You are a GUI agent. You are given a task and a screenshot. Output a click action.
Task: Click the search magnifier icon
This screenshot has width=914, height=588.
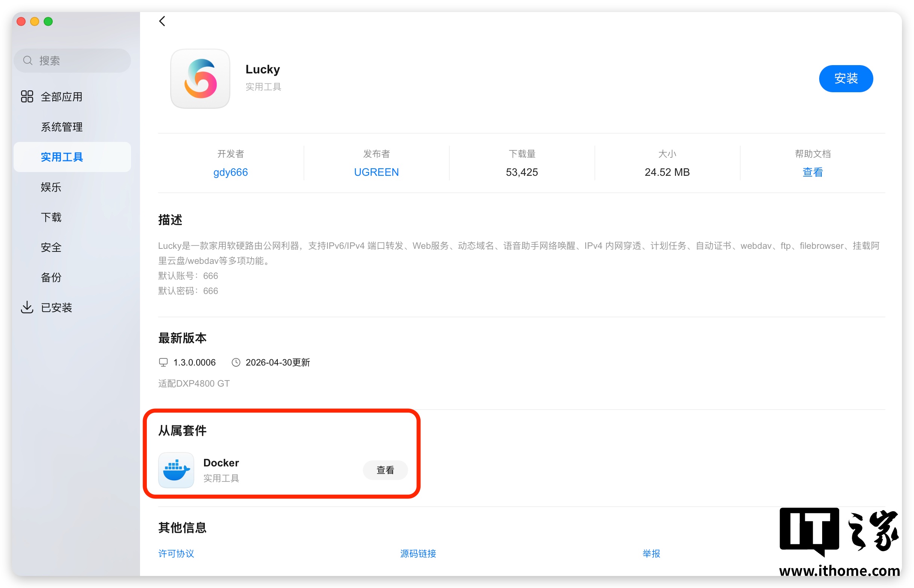(x=27, y=60)
